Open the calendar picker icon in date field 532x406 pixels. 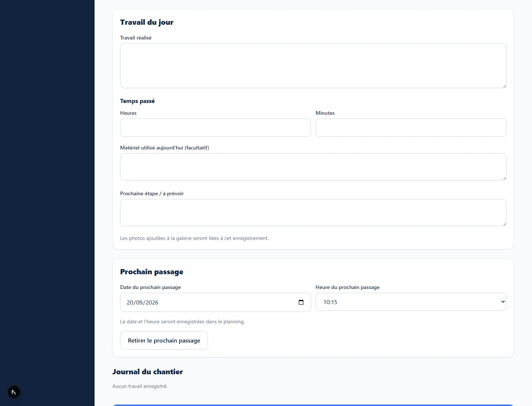coord(301,302)
